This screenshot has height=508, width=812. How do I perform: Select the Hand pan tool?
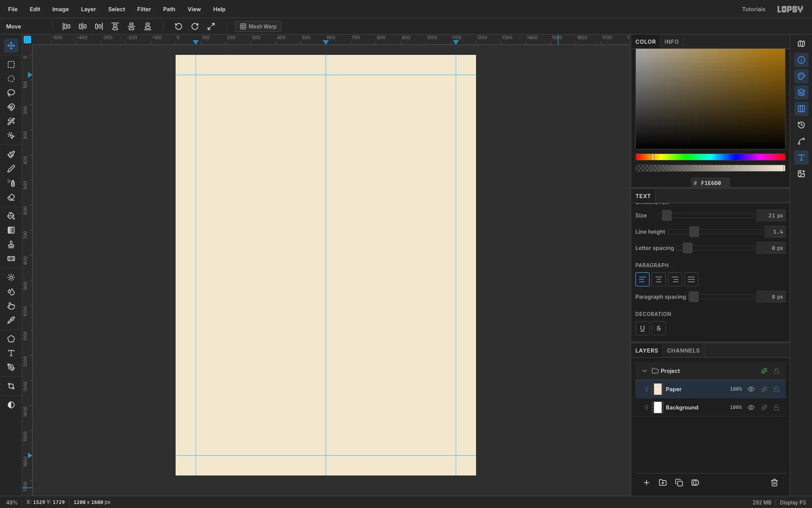(11, 306)
